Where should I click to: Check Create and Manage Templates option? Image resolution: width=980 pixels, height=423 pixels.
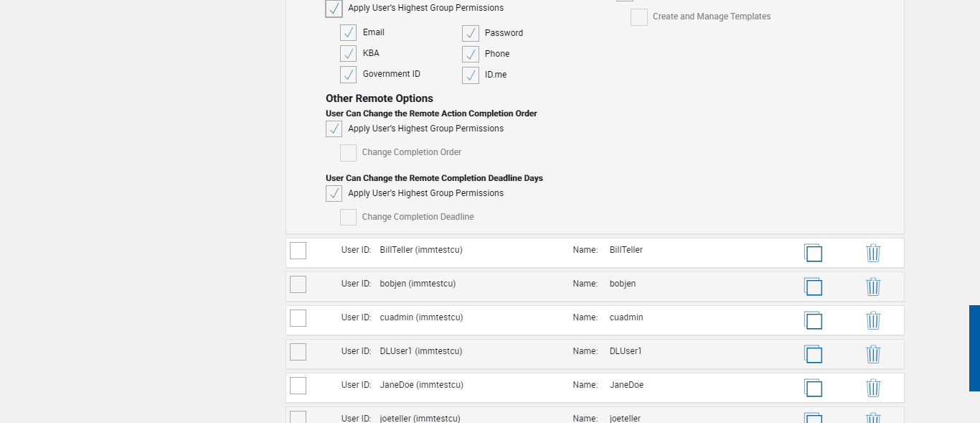pyautogui.click(x=639, y=17)
